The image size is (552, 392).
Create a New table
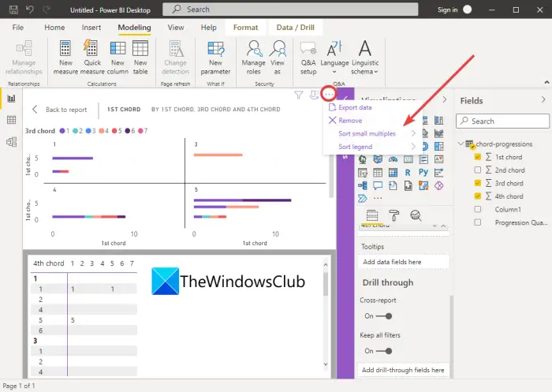click(x=140, y=58)
